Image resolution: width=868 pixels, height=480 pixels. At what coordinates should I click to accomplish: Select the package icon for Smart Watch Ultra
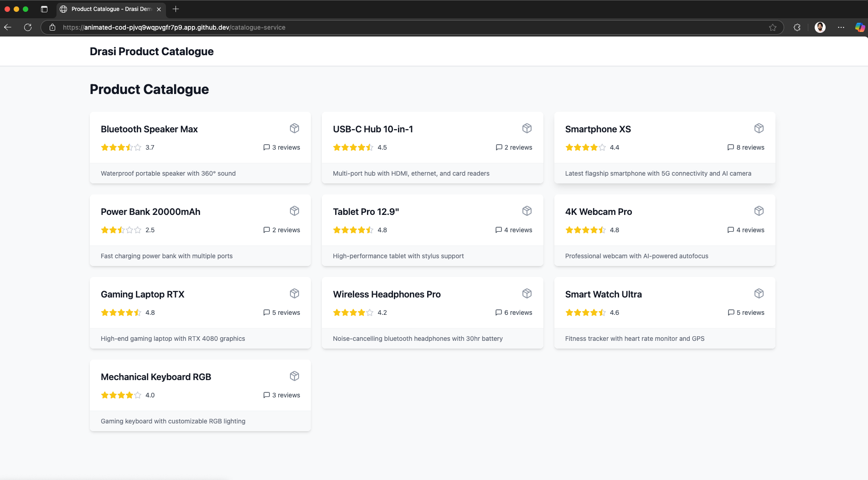(759, 293)
